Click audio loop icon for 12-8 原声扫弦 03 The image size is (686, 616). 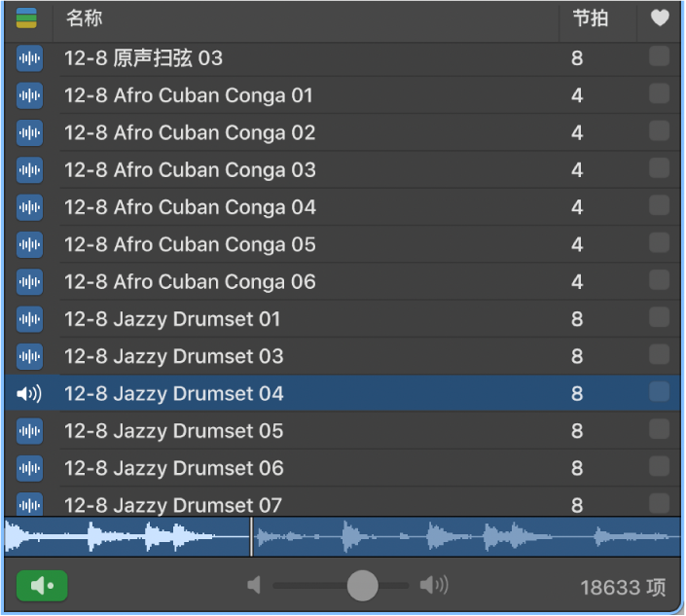[x=29, y=57]
